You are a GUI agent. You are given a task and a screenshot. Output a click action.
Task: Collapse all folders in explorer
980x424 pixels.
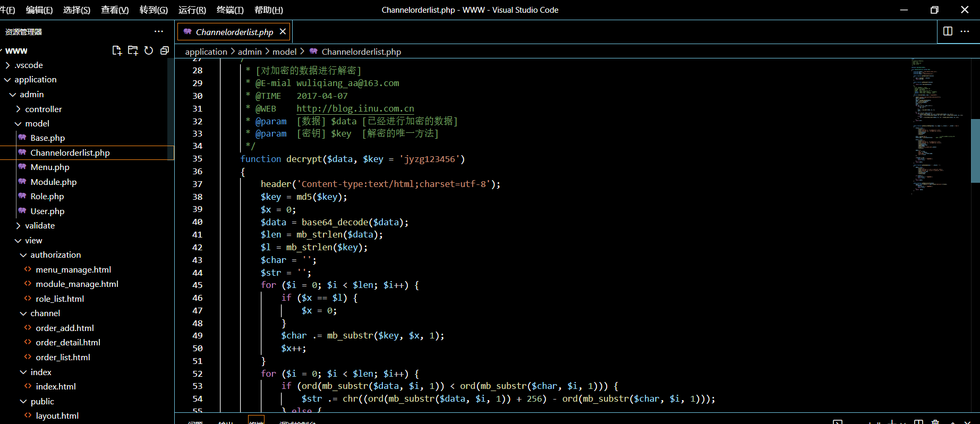pyautogui.click(x=165, y=50)
